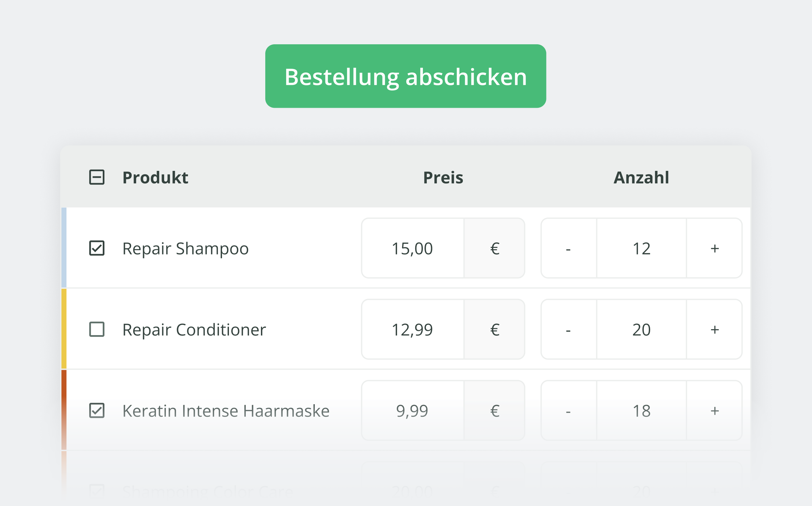The height and width of the screenshot is (506, 812).
Task: Click the Bestellung abschicken button
Action: click(405, 76)
